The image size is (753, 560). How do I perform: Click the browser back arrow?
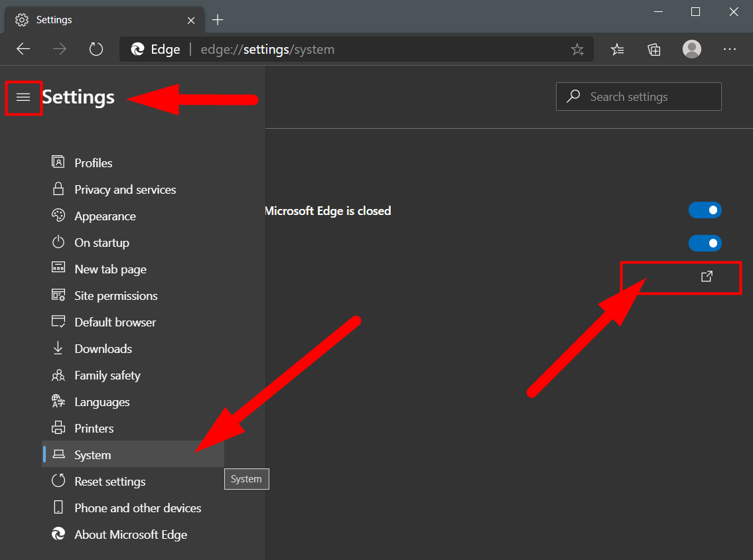click(23, 49)
